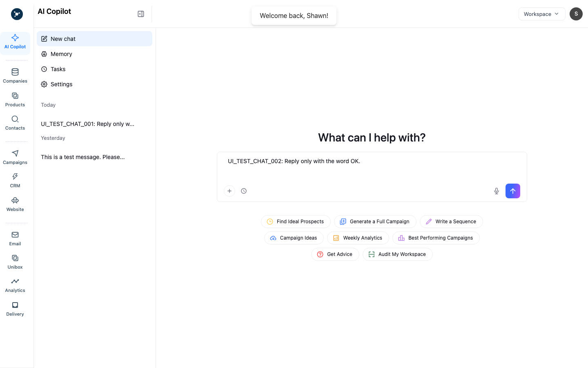The width and height of the screenshot is (588, 368).
Task: Open the Memory menu item
Action: coord(94,54)
